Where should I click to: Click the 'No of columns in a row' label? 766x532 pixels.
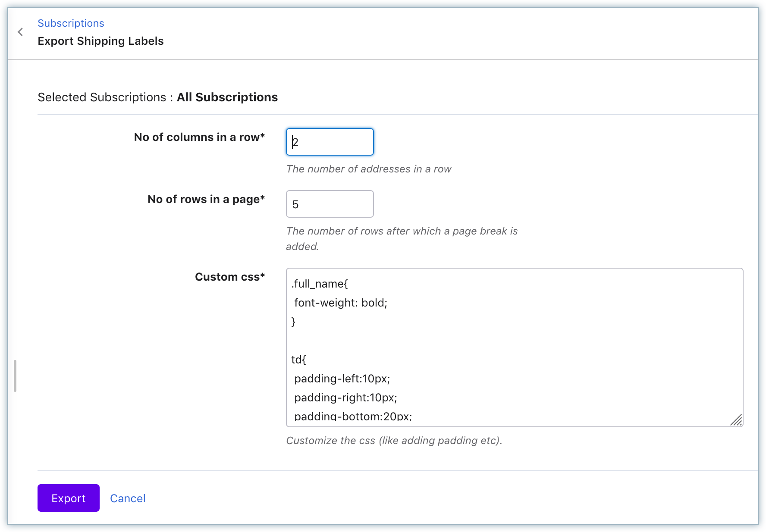click(199, 137)
